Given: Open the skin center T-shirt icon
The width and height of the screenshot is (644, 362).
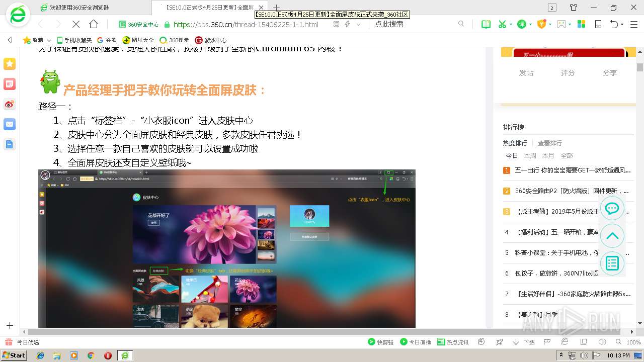Looking at the screenshot, I should (574, 8).
